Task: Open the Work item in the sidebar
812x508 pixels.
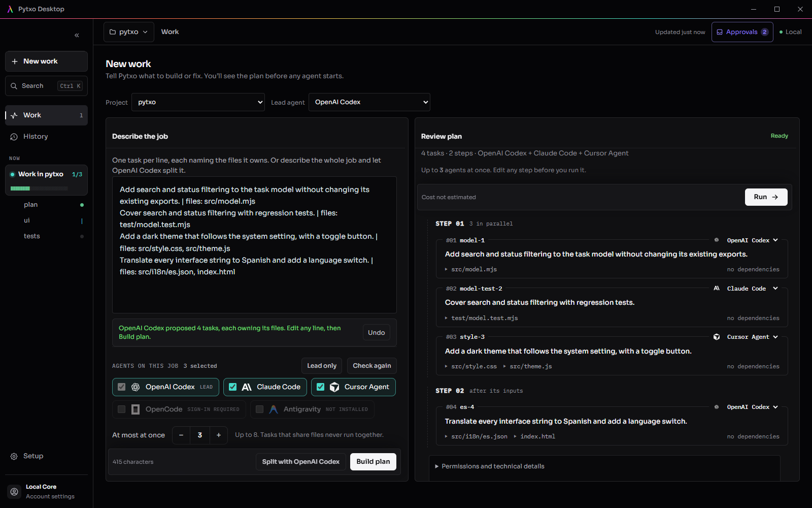Action: click(x=46, y=115)
